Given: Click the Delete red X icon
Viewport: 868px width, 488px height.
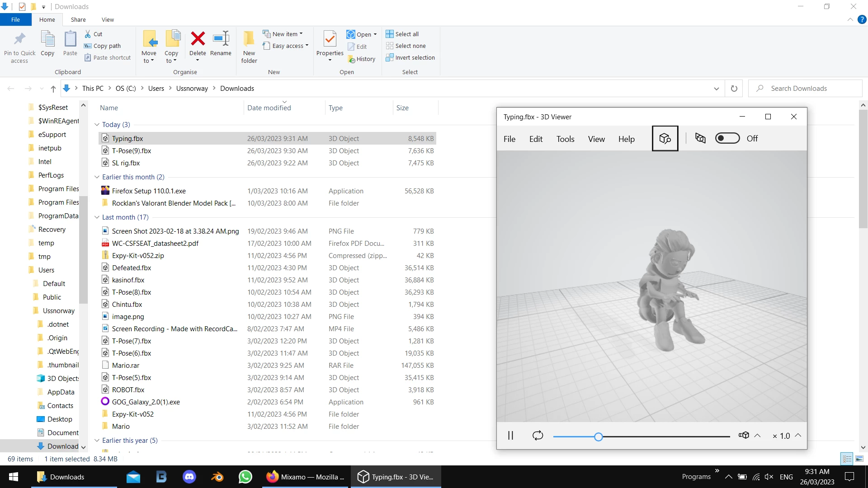Looking at the screenshot, I should [198, 39].
